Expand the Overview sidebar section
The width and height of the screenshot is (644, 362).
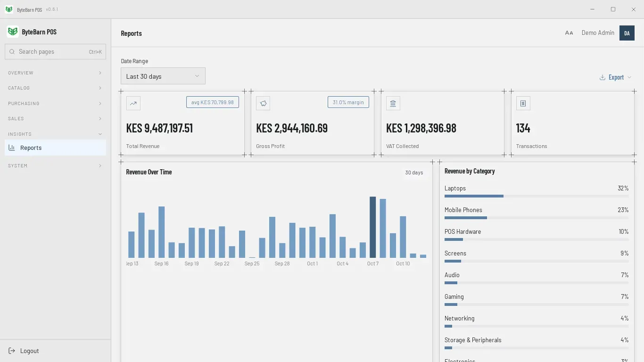(55, 73)
